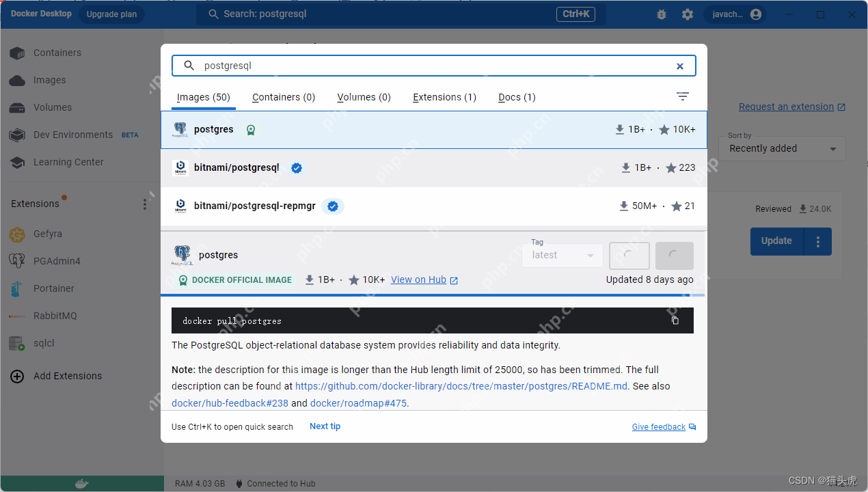The height and width of the screenshot is (492, 868).
Task: Open the View on Hub link
Action: 424,279
